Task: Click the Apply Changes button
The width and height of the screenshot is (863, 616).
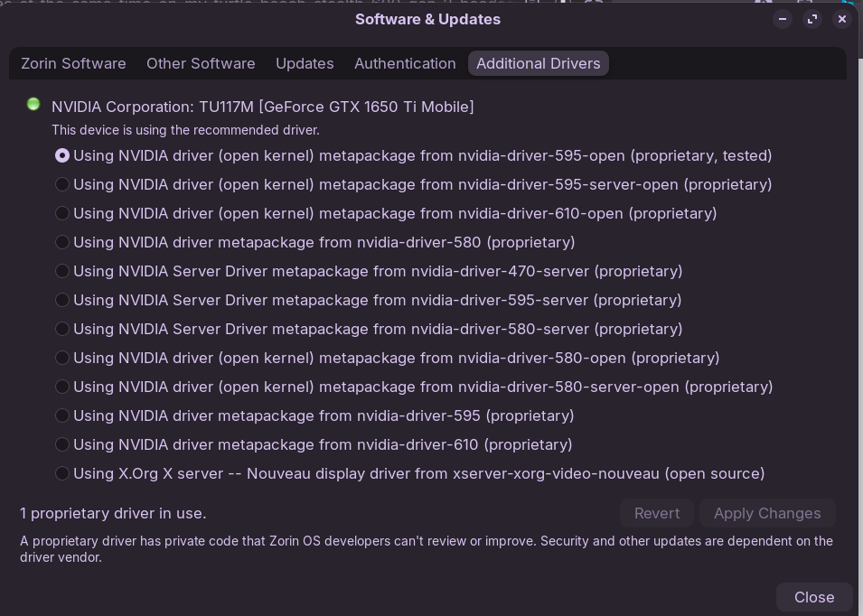Action: click(767, 513)
